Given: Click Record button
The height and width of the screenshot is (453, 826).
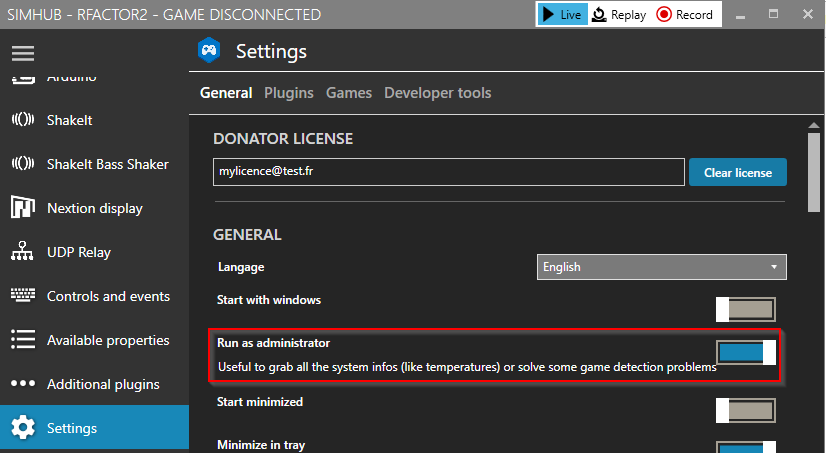Looking at the screenshot, I should 685,14.
